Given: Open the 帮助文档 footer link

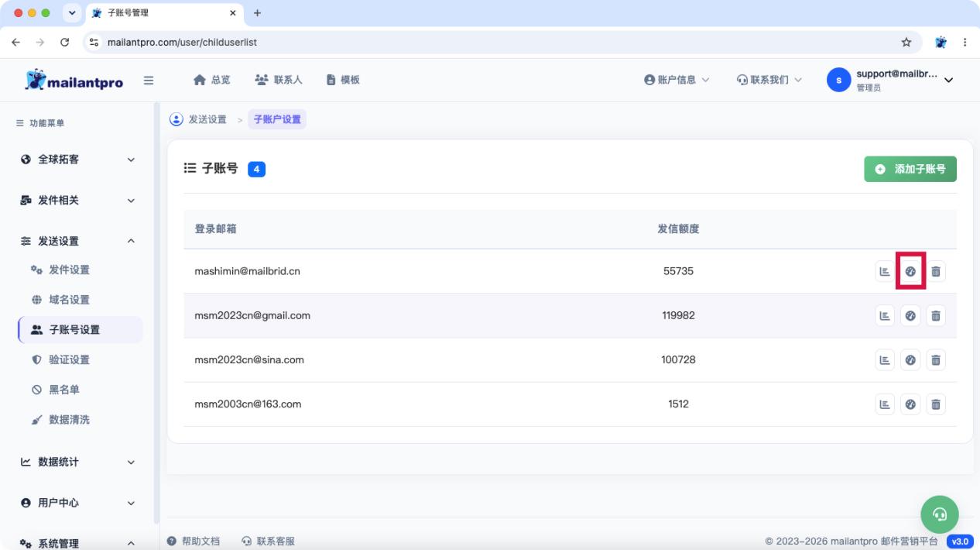Looking at the screenshot, I should [194, 541].
